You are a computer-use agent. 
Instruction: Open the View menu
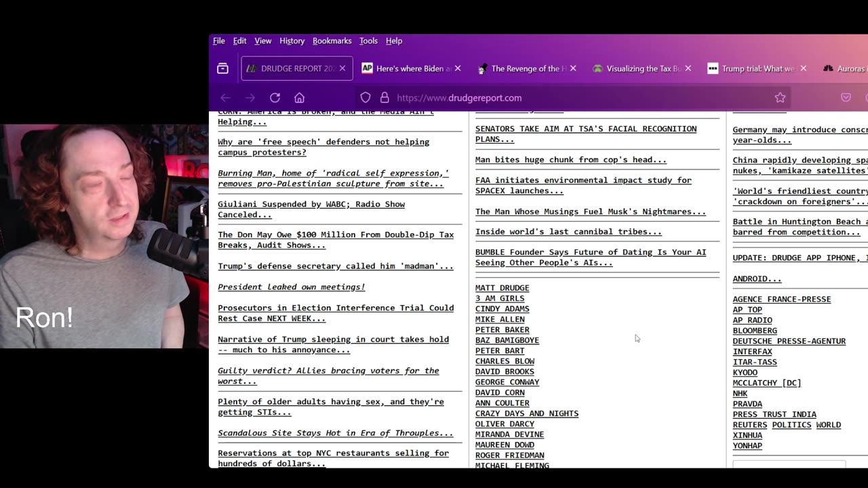(x=263, y=41)
